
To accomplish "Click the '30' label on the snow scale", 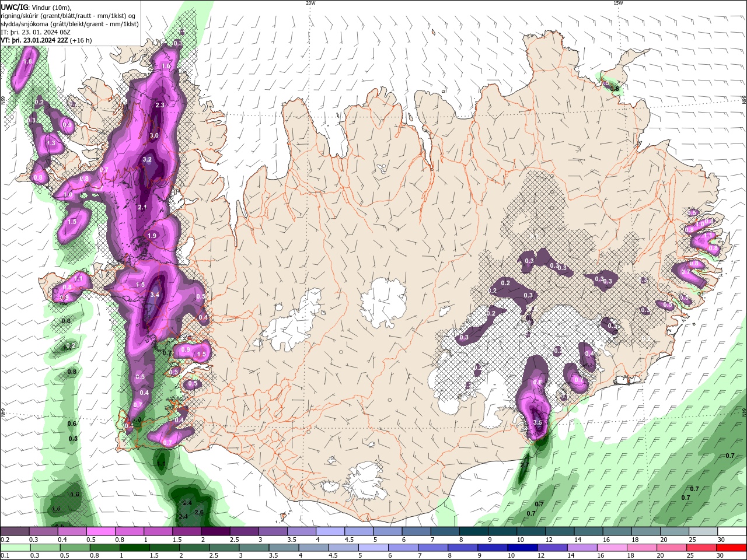I will (720, 540).
